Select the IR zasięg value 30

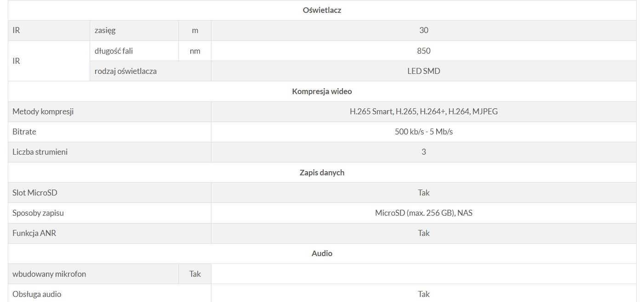pyautogui.click(x=423, y=30)
